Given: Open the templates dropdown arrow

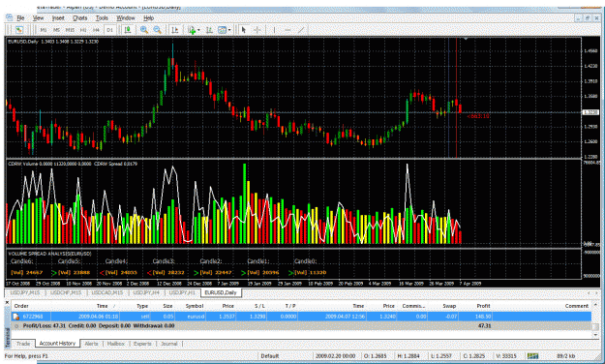Looking at the screenshot, I should point(229,30).
